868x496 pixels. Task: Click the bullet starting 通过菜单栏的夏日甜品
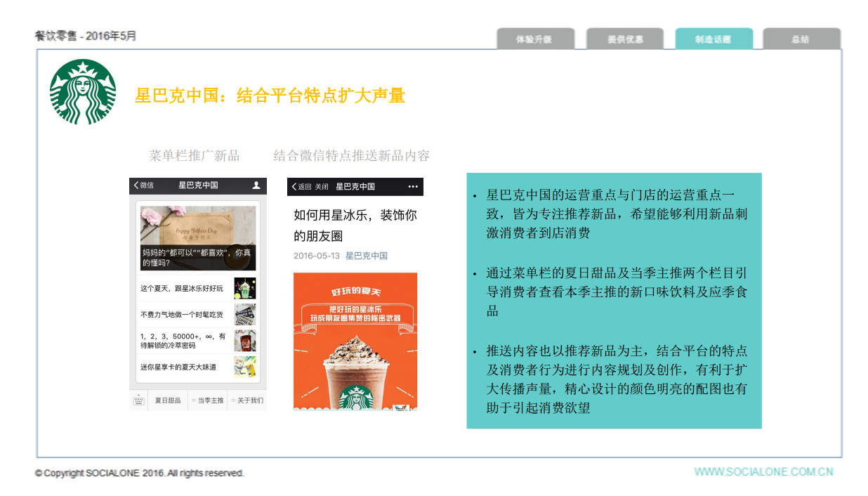click(x=617, y=292)
